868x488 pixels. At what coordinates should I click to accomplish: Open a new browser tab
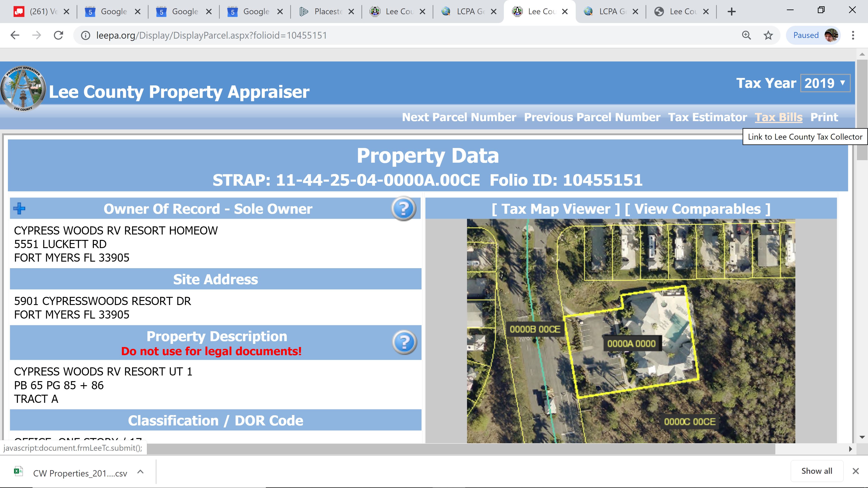(x=731, y=12)
